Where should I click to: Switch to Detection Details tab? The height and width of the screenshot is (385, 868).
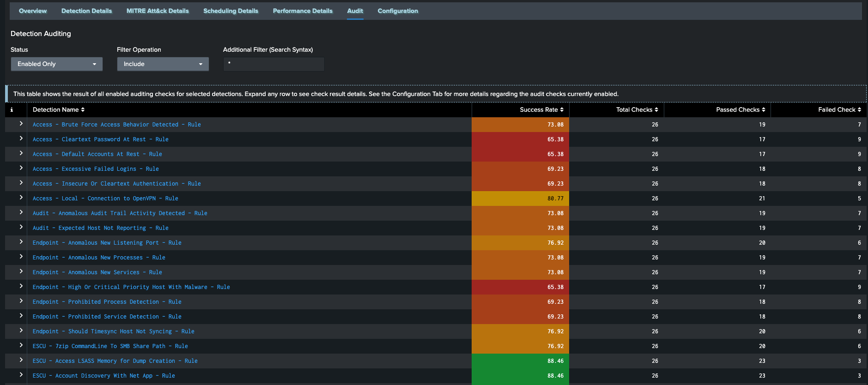point(86,11)
